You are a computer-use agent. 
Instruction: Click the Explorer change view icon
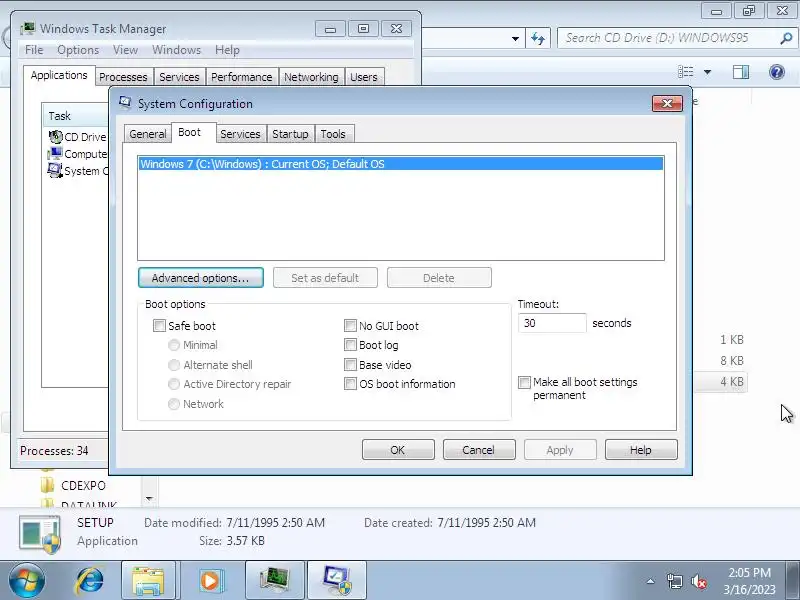pos(685,72)
